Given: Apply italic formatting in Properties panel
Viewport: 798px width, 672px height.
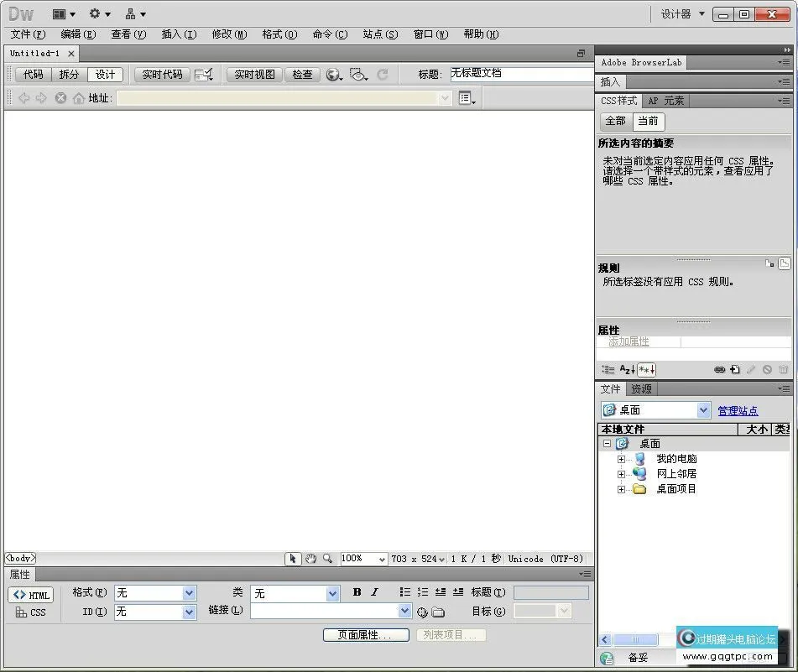Looking at the screenshot, I should coord(374,591).
